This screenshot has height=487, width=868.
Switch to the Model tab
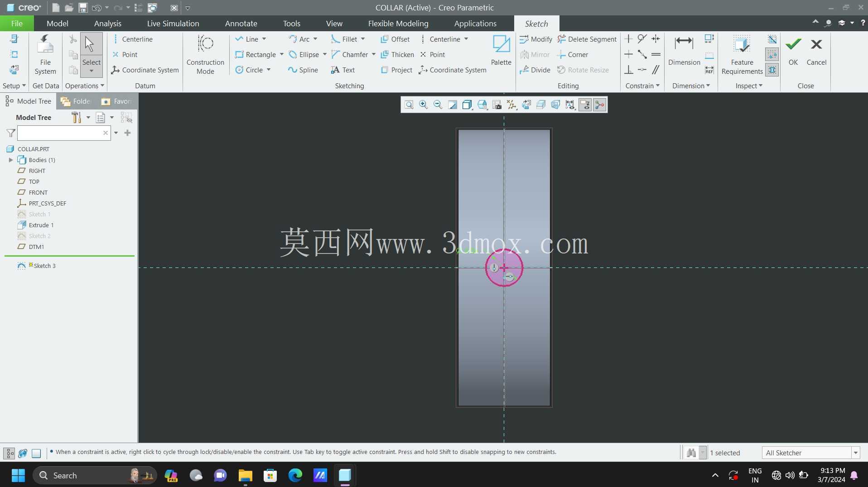(x=58, y=24)
